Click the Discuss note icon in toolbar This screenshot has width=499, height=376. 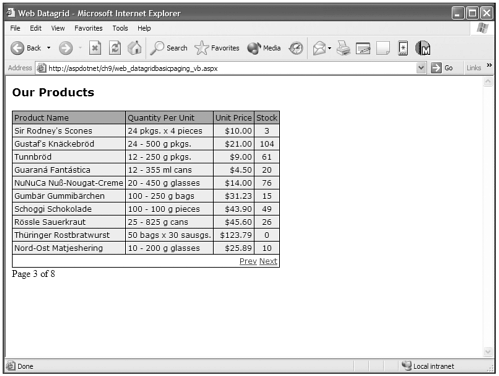tap(383, 48)
